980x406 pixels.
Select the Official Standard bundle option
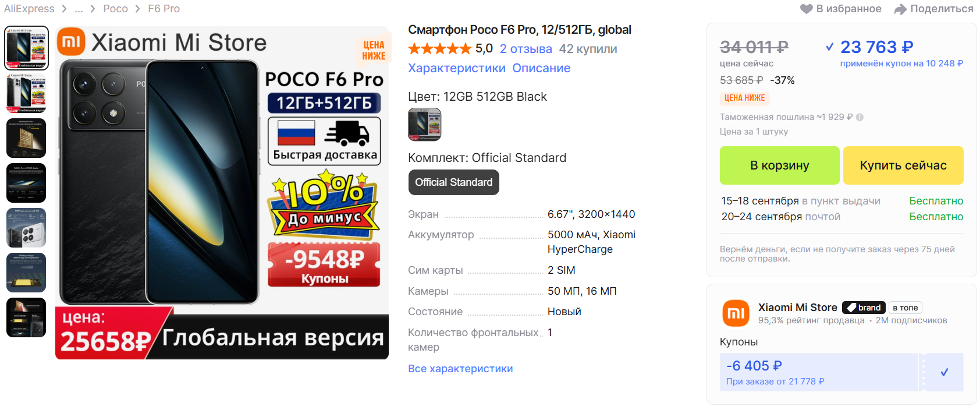(453, 182)
